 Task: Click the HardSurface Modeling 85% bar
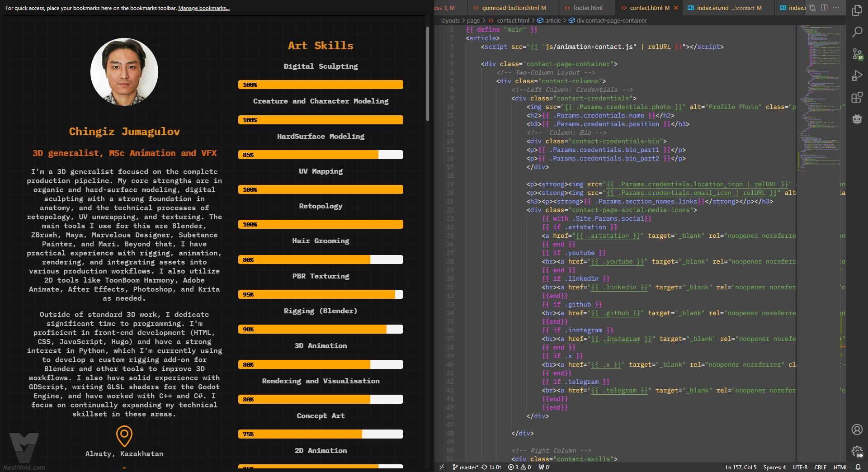point(321,155)
